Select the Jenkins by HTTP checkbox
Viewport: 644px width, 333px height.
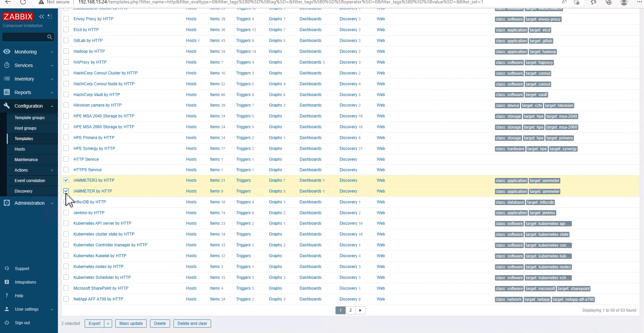pyautogui.click(x=66, y=213)
